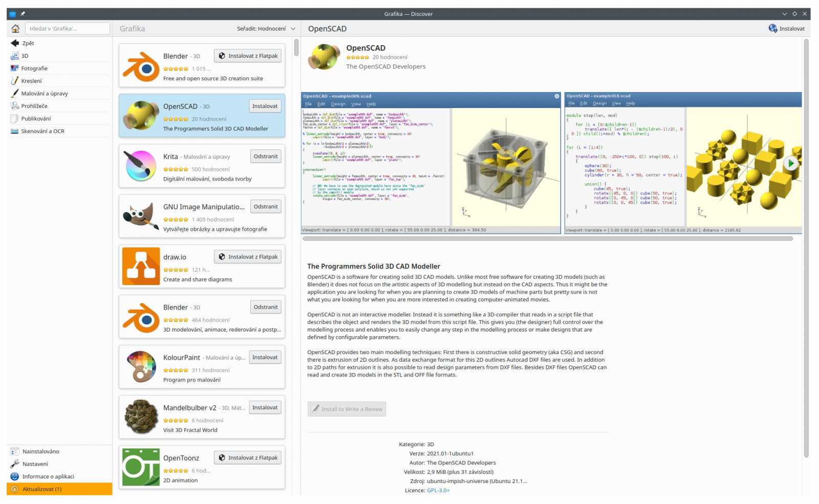Close the screenshot with its X icon
The image size is (819, 504).
pos(556,96)
